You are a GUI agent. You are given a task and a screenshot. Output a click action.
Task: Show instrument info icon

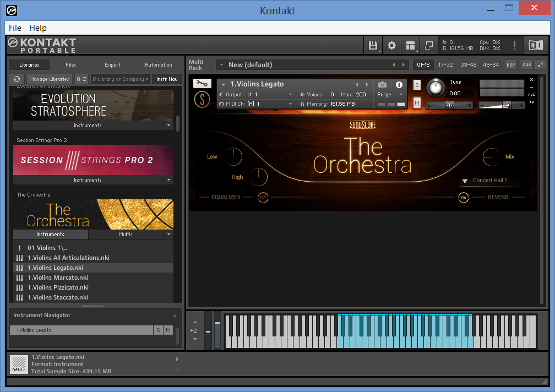(x=399, y=85)
